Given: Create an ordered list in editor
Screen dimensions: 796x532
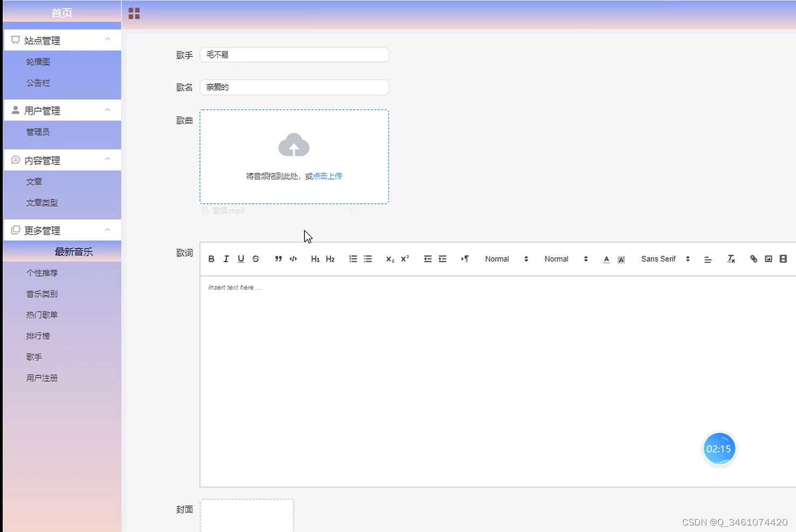Looking at the screenshot, I should [x=353, y=259].
